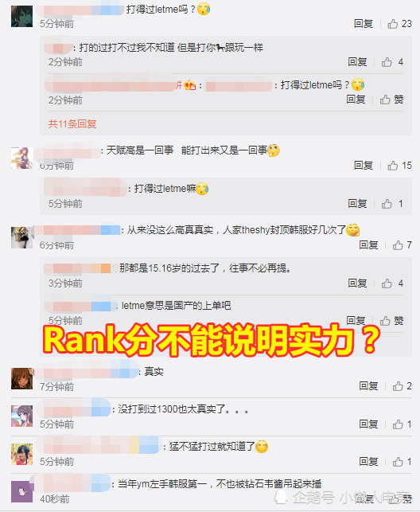Viewport: 420px width, 512px height.
Task: Expand all 11 replies via 共11条回复
Action: pos(72,124)
